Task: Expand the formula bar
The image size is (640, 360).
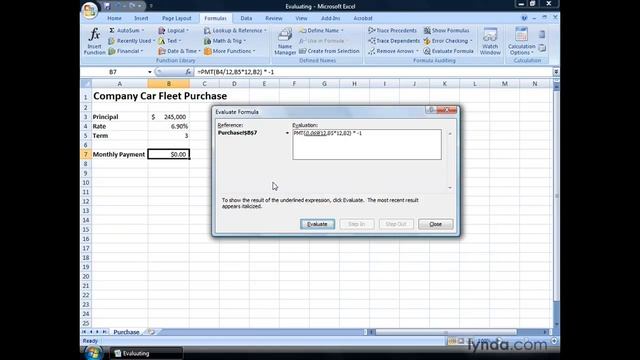Action: click(556, 72)
